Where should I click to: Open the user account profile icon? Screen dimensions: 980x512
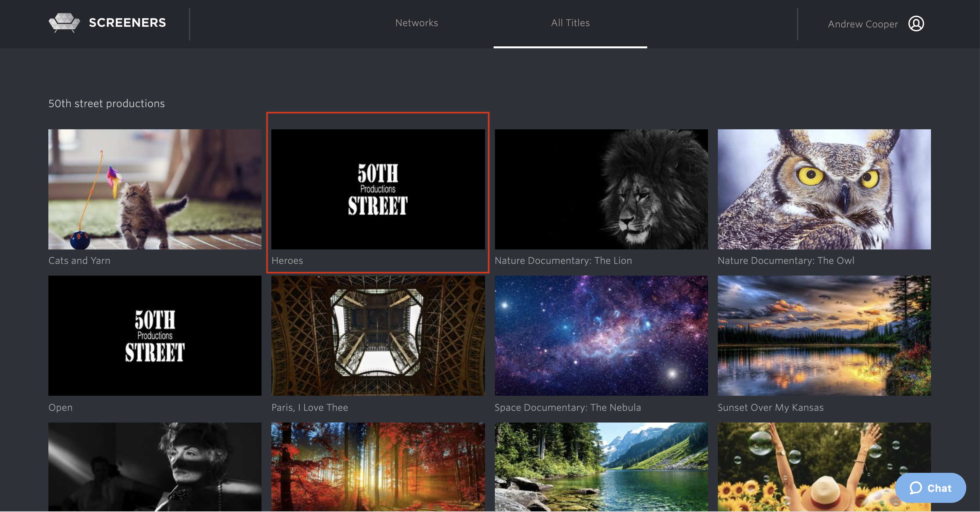point(917,24)
